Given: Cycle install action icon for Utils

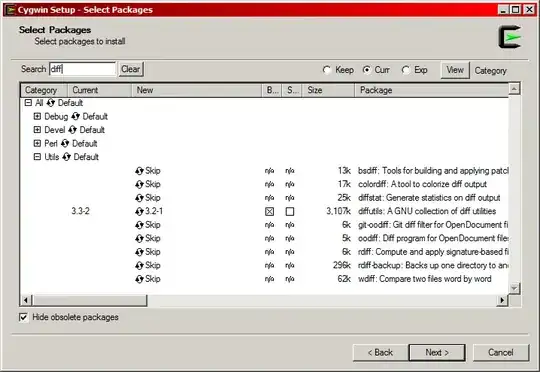Looking at the screenshot, I should [x=66, y=157].
